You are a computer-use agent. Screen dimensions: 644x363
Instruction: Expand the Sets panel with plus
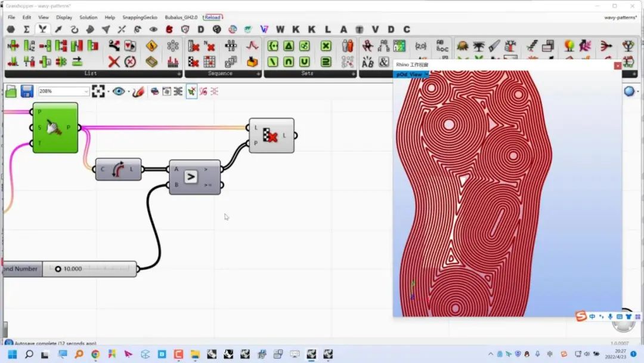[x=354, y=73]
